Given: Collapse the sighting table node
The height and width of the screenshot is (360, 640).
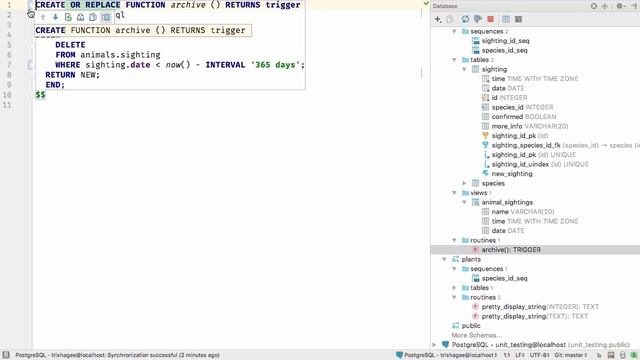Looking at the screenshot, I should coord(464,69).
